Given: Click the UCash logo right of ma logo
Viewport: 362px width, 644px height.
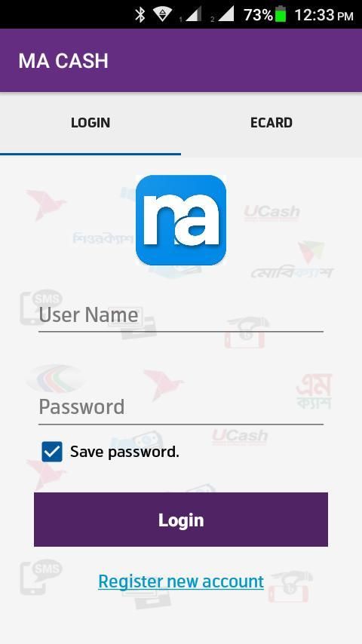Looking at the screenshot, I should 271,213.
